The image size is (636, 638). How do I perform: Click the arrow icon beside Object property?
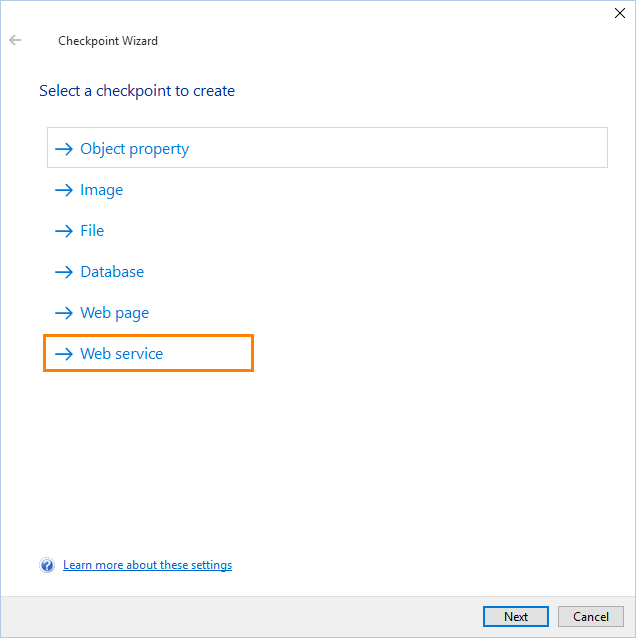tap(64, 149)
